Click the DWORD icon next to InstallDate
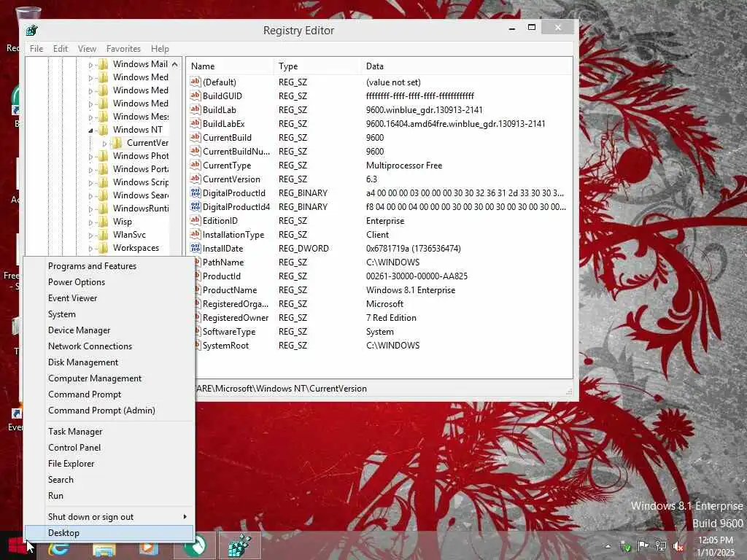The image size is (747, 560). pos(196,248)
